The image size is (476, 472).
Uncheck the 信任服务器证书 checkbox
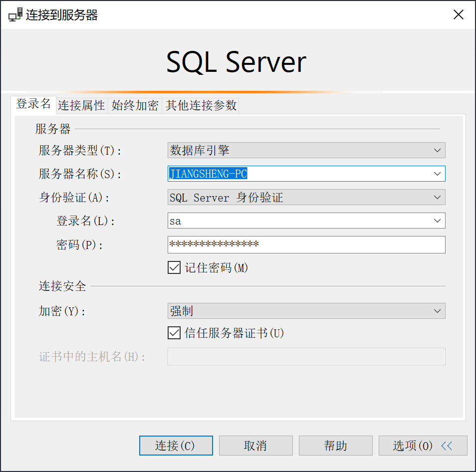pyautogui.click(x=174, y=333)
